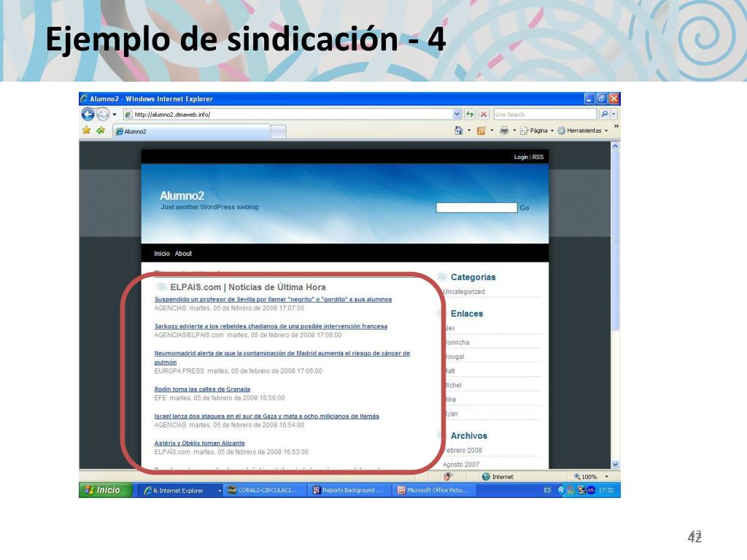Expand the address bar URL history dropdown

(457, 114)
